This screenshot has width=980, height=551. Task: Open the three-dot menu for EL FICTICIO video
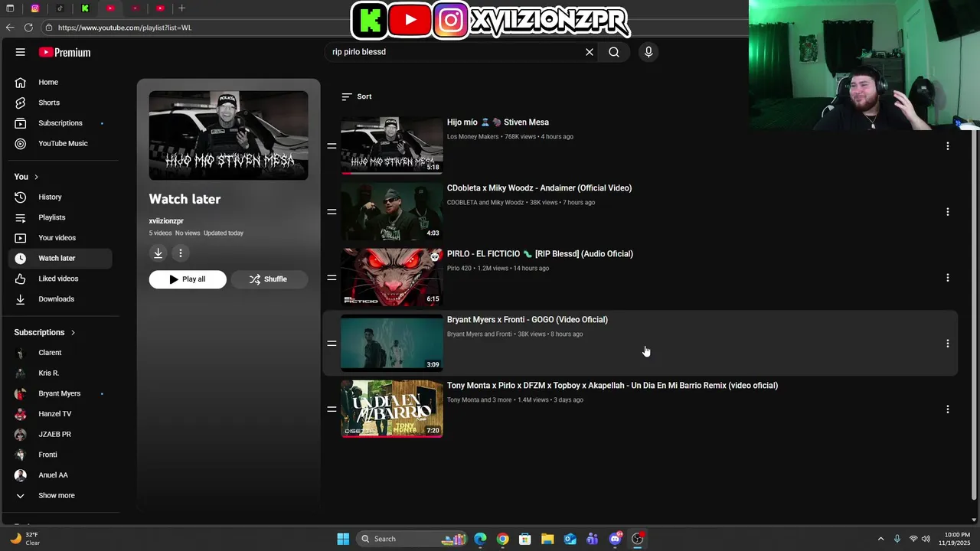948,277
